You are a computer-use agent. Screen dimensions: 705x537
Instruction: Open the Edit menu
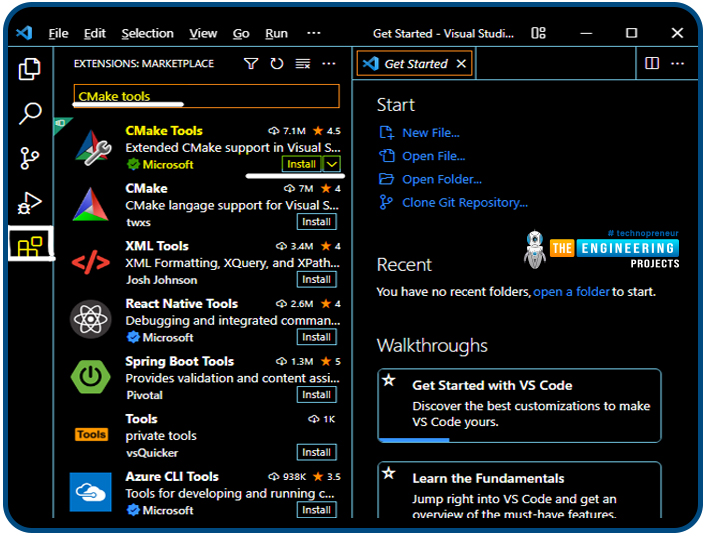[x=94, y=33]
